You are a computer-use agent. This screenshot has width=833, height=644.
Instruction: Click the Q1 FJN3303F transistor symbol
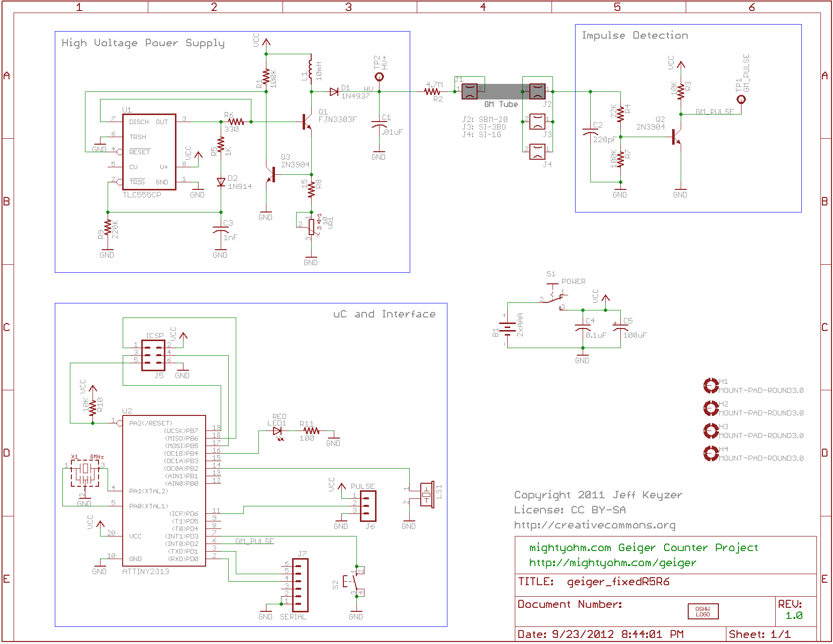[307, 122]
